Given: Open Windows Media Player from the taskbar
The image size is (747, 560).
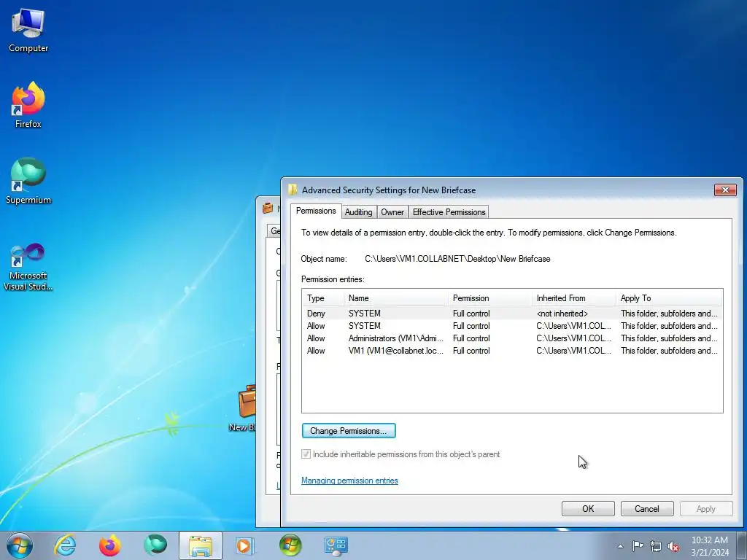Looking at the screenshot, I should pos(245,545).
